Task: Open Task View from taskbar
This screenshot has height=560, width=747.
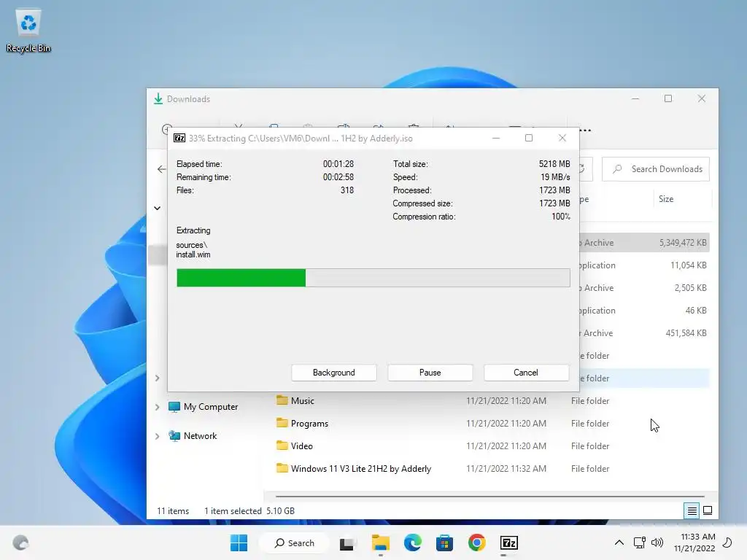Action: [x=347, y=542]
